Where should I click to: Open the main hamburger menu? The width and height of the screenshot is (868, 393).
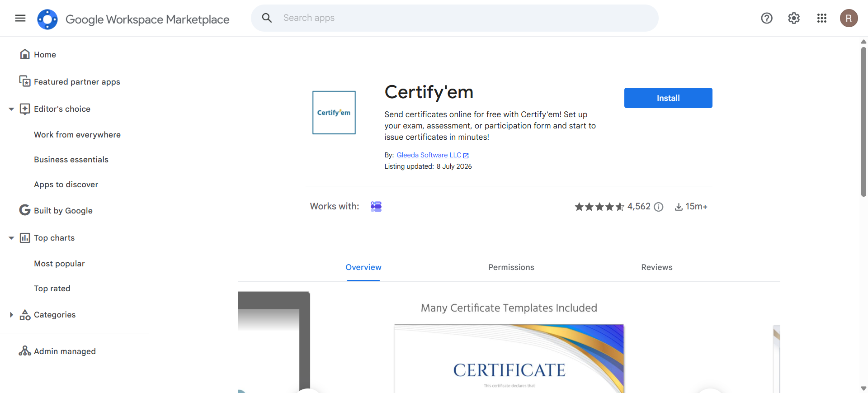[x=20, y=18]
